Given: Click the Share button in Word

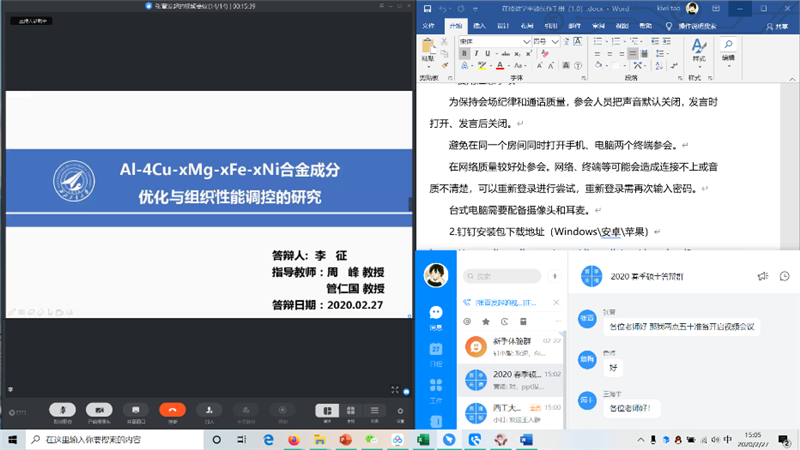Looking at the screenshot, I should tap(777, 26).
